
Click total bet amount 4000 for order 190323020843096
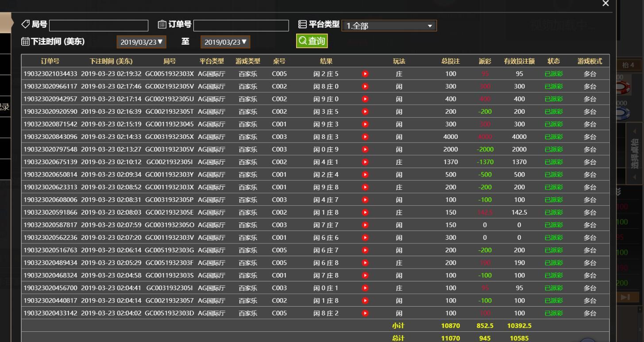(x=451, y=137)
